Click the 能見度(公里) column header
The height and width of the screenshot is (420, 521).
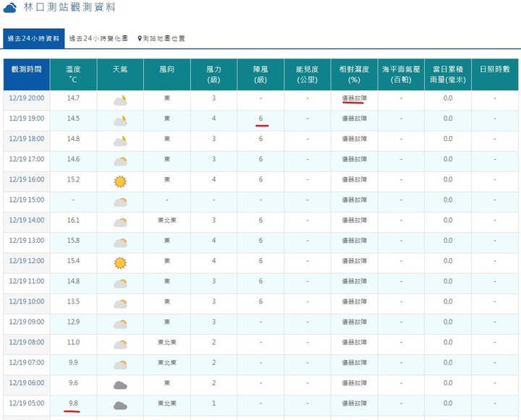pos(308,74)
